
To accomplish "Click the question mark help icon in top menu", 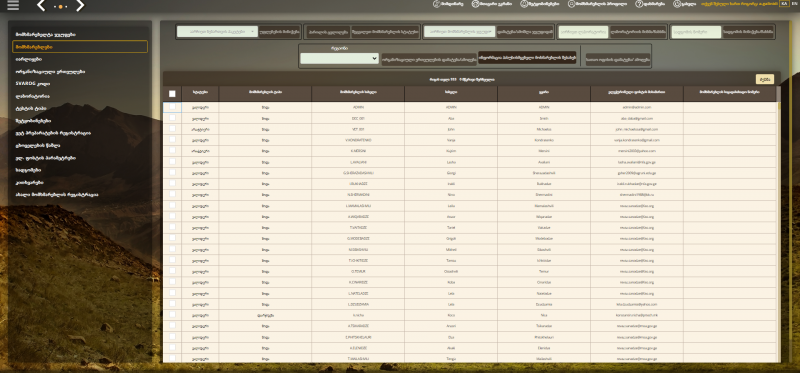I will point(638,4).
